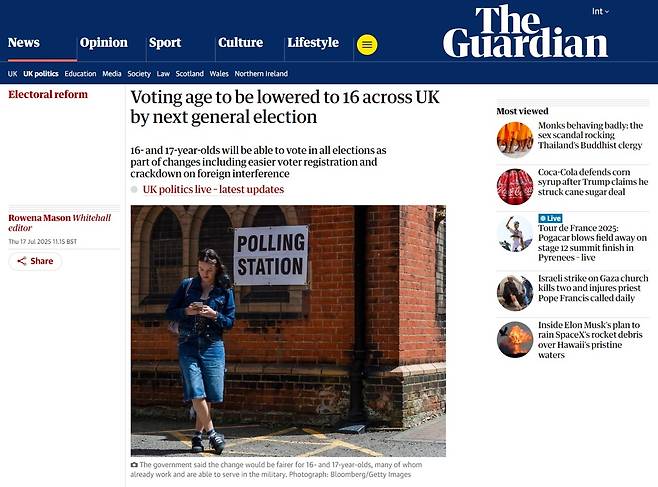Click the polling station article photo
The width and height of the screenshot is (658, 487).
[x=288, y=330]
